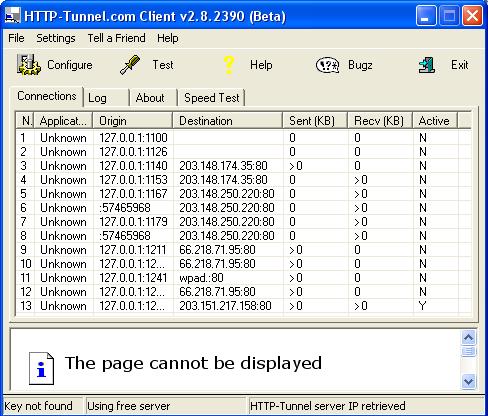Screen dimensions: 488x416
Task: Sort by the Recv (KB) column header
Action: 380,121
